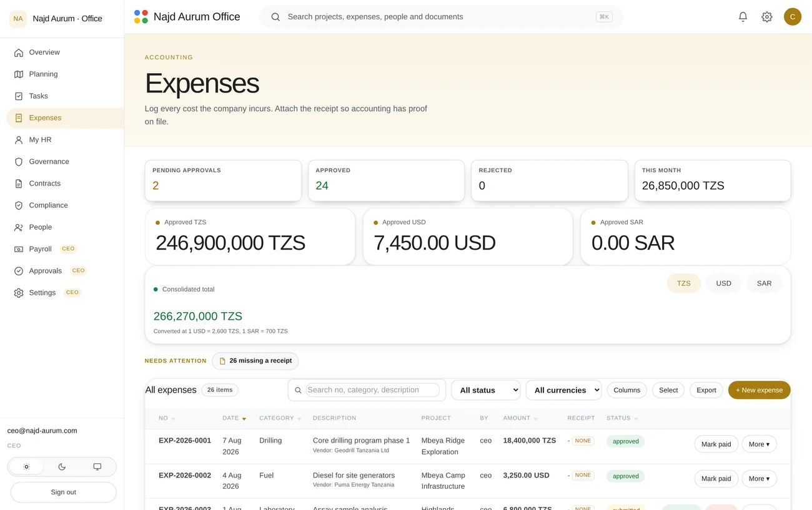Viewport: 812px width, 510px height.
Task: Click the NA workspace logo badge
Action: (x=18, y=19)
